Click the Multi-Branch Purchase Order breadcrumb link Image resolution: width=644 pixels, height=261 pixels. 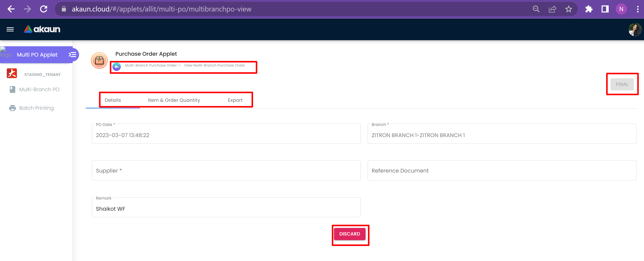(x=152, y=65)
